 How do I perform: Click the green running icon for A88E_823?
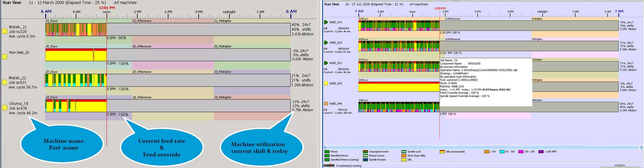click(x=326, y=63)
